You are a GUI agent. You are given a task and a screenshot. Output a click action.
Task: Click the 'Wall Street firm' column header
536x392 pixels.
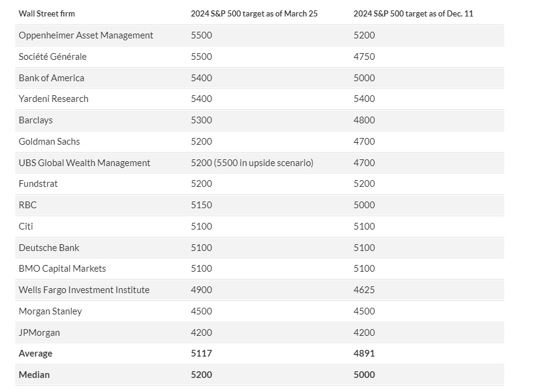point(46,13)
